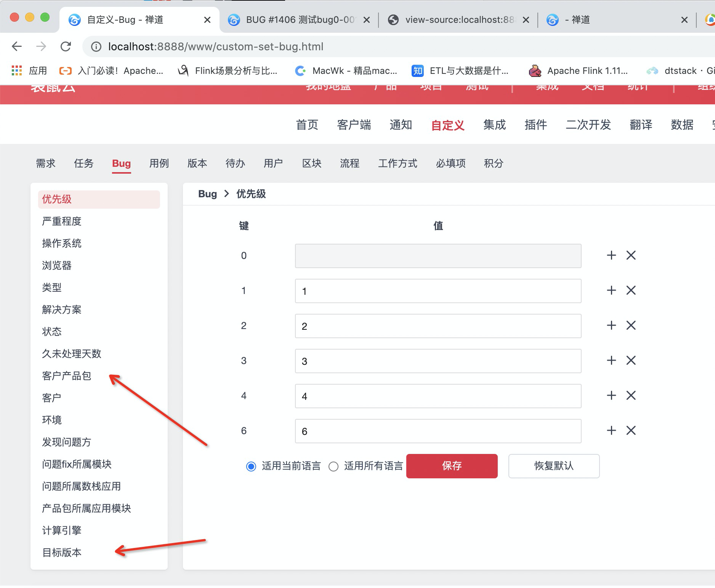The image size is (715, 588).
Task: Open 翻译 in admin menu
Action: click(x=641, y=125)
